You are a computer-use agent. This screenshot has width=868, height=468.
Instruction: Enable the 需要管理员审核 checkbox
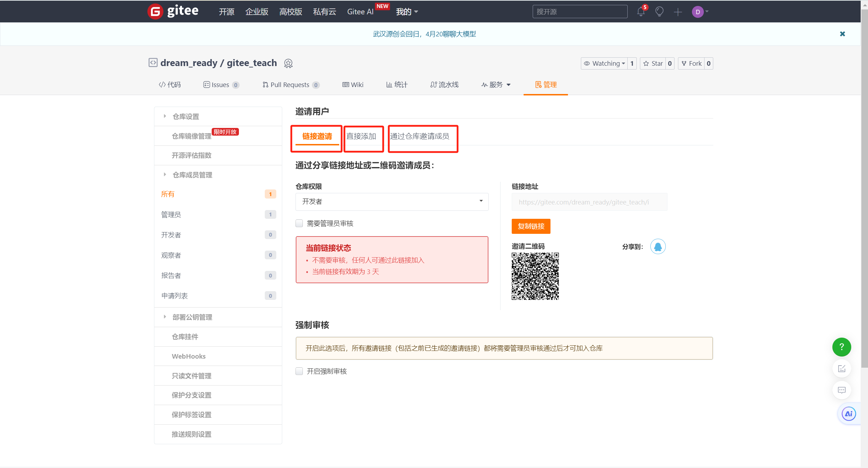299,223
